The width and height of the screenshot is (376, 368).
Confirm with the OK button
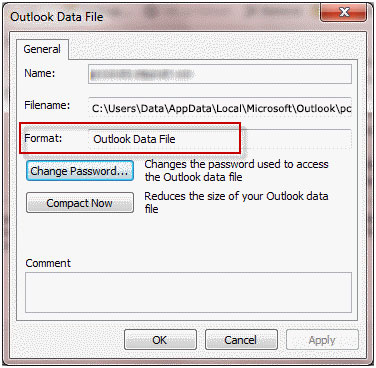pos(160,340)
